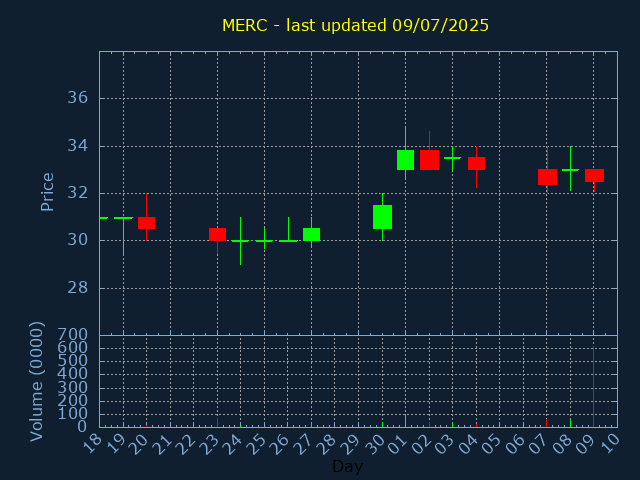Click the tall red volume bar for day 09
The width and height of the screenshot is (640, 480).
coord(593,387)
